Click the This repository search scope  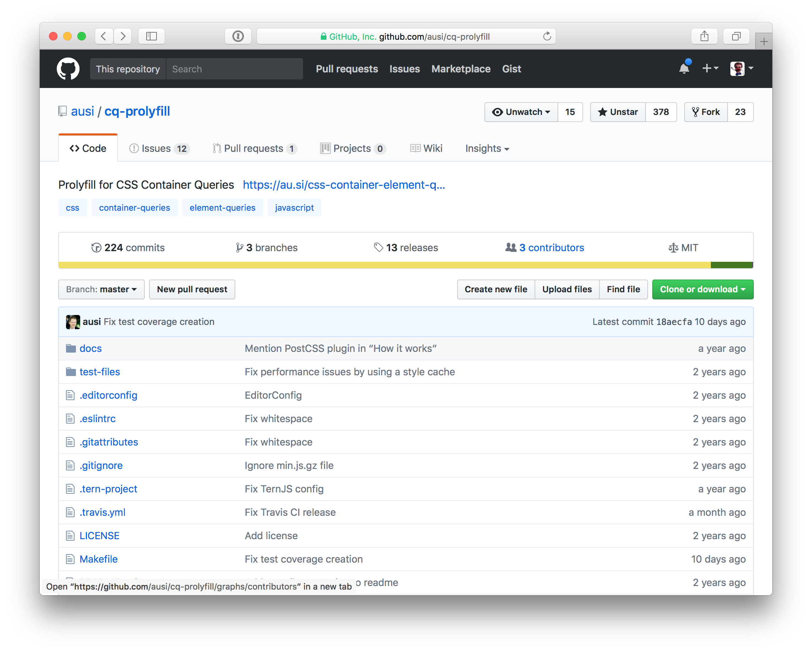(128, 68)
